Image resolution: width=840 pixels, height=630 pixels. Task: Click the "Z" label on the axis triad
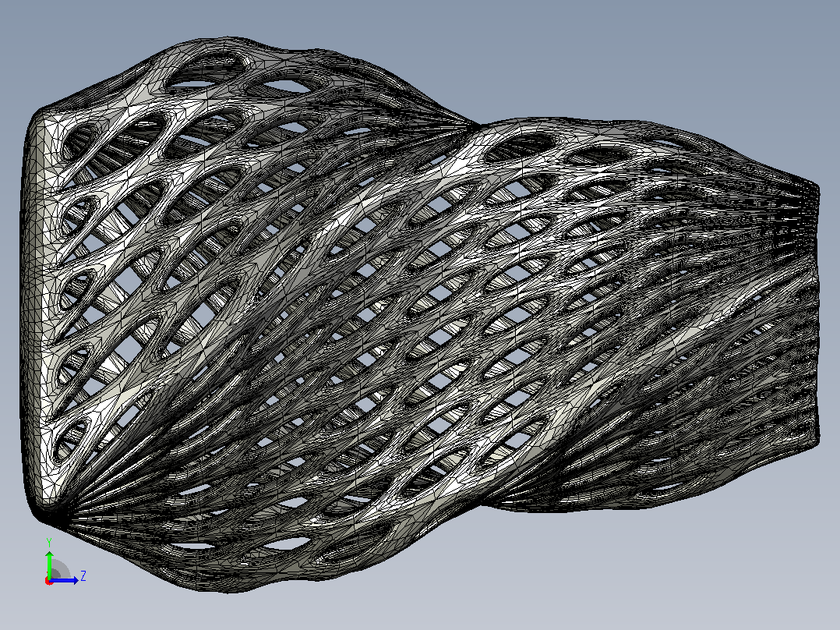click(x=83, y=576)
